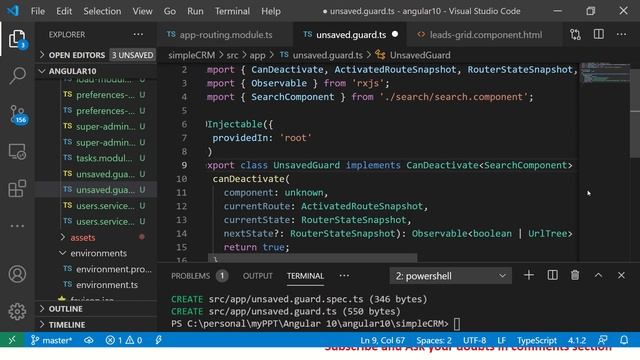Kill the terminal with trash icon
This screenshot has height=360, width=640.
tap(575, 276)
